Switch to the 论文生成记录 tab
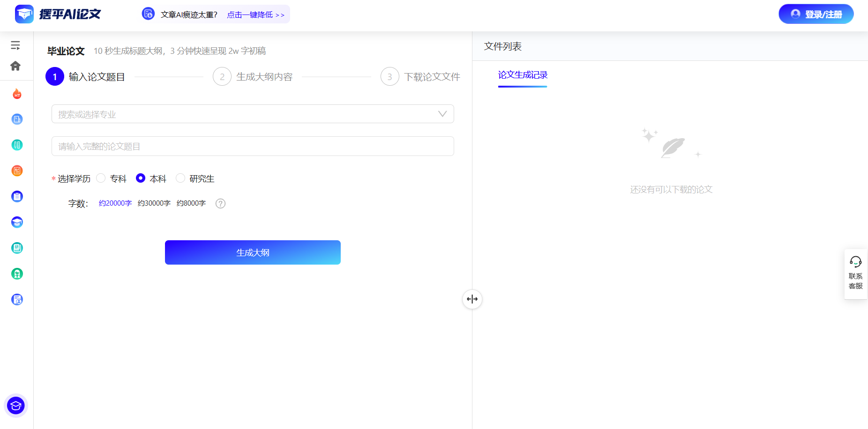868x429 pixels. (522, 75)
